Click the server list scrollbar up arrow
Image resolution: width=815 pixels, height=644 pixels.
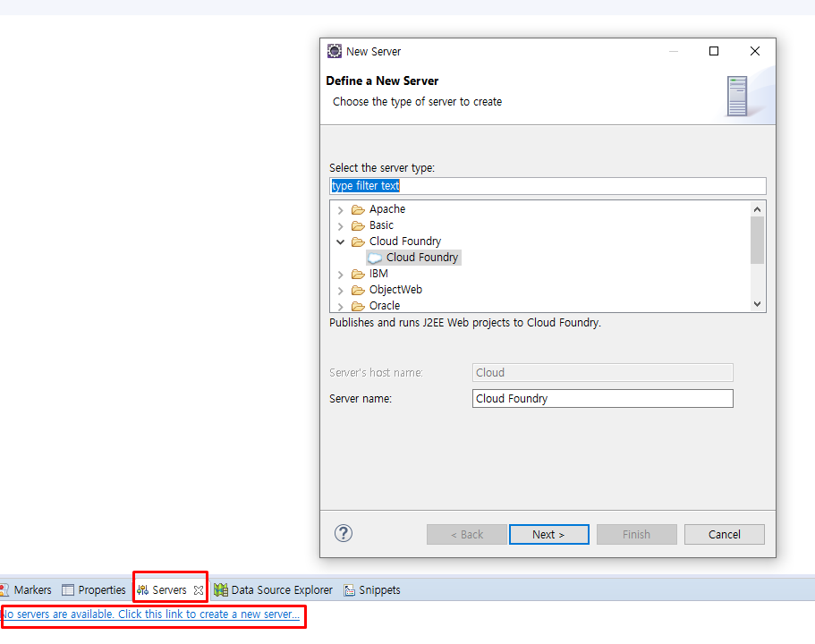pos(758,209)
